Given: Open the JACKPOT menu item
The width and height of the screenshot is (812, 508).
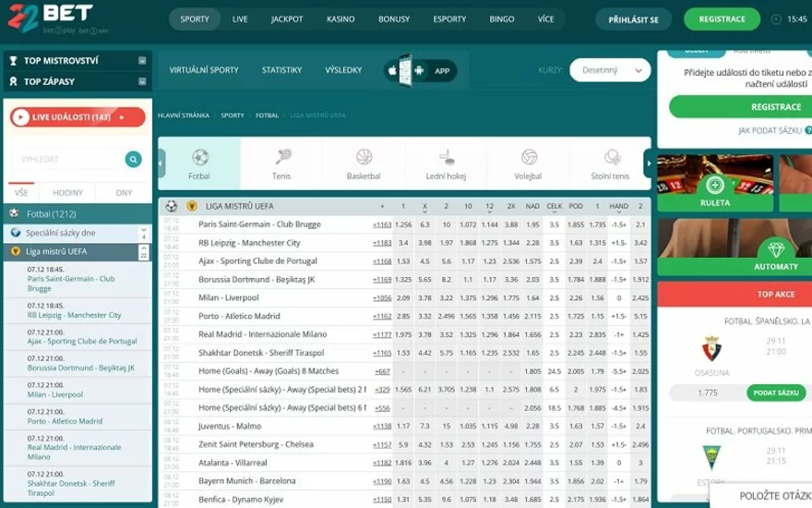Looking at the screenshot, I should click(286, 19).
